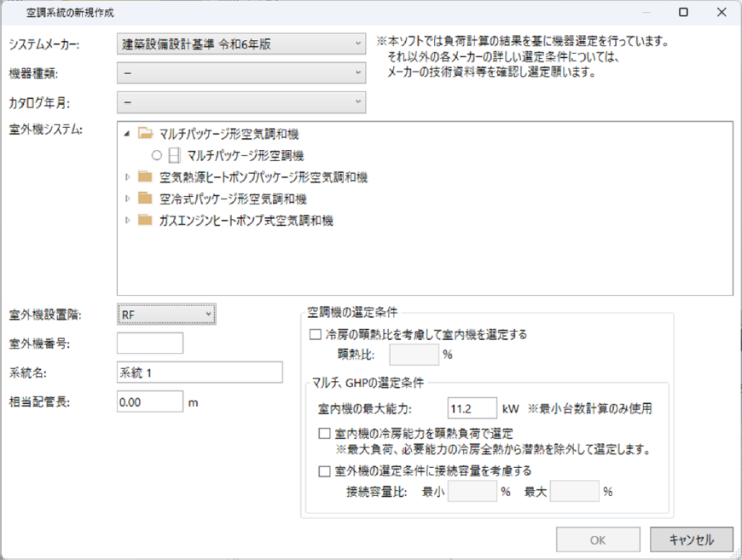Screen dimensions: 742x560
Task: Open the システムメーカー dropdown
Action: click(x=241, y=43)
